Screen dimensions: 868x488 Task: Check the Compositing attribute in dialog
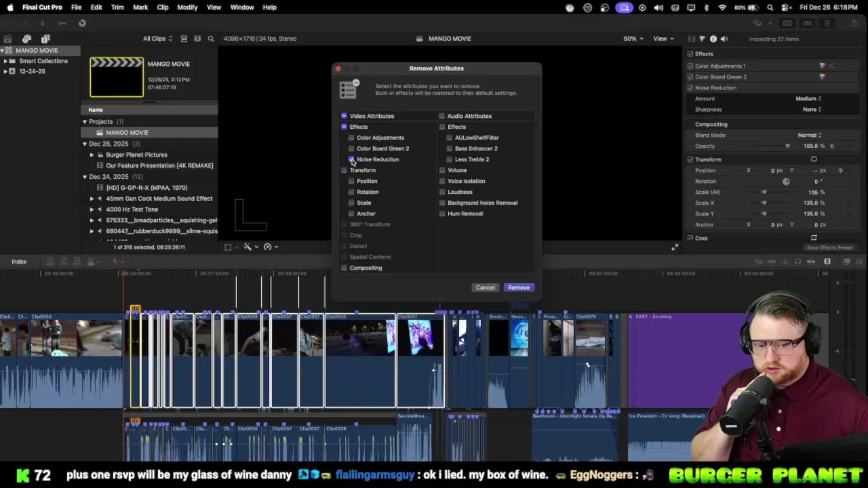point(344,268)
